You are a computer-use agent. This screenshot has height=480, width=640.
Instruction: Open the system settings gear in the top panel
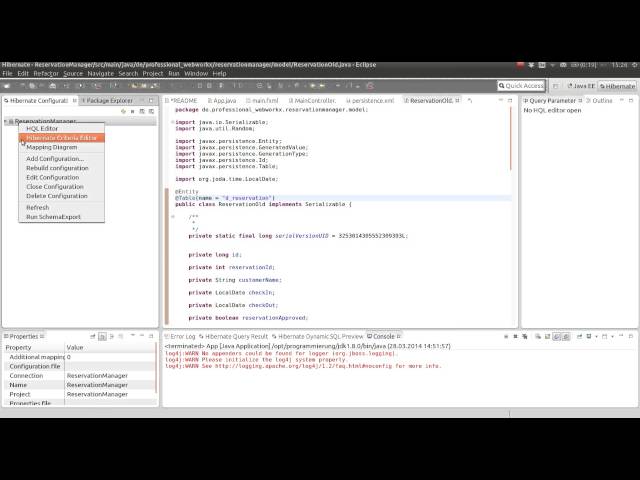click(635, 65)
